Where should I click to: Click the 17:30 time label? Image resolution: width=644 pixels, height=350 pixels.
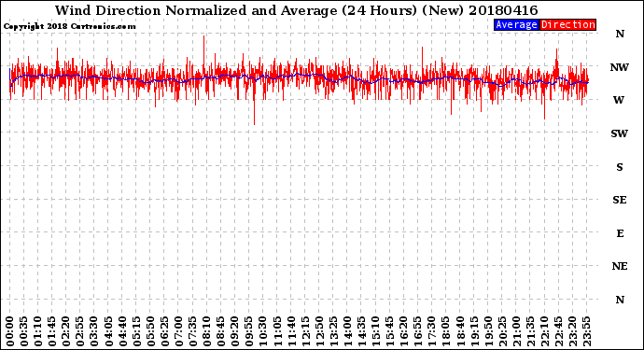point(432,331)
